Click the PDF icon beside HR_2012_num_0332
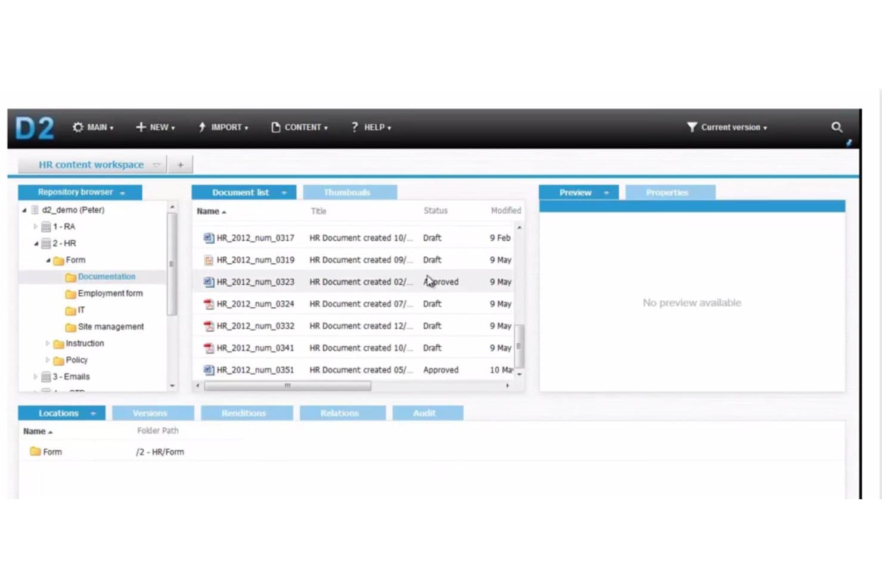Screen dimensions: 882x588 (209, 326)
